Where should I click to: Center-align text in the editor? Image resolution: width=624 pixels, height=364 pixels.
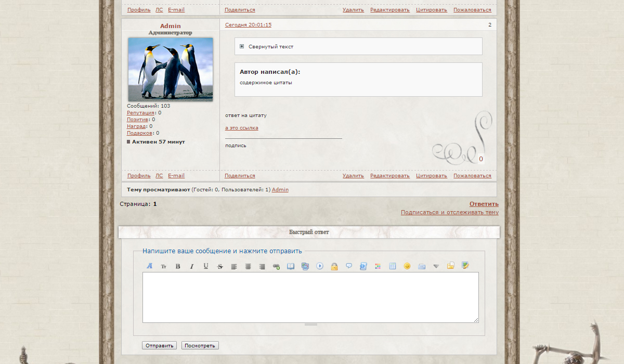click(x=248, y=266)
